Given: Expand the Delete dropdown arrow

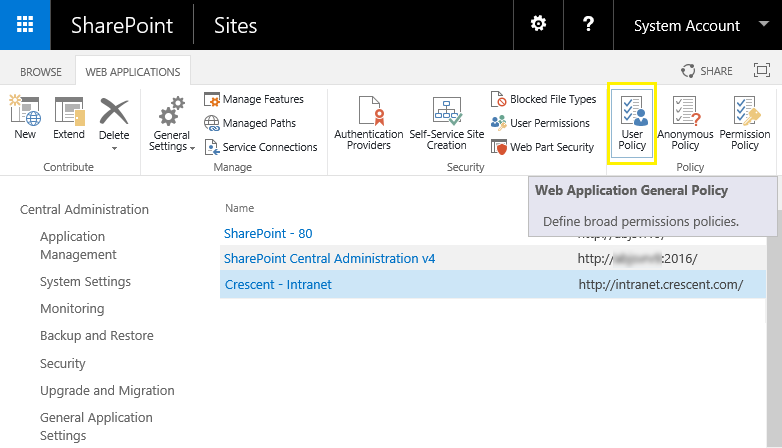Looking at the screenshot, I should [x=114, y=149].
